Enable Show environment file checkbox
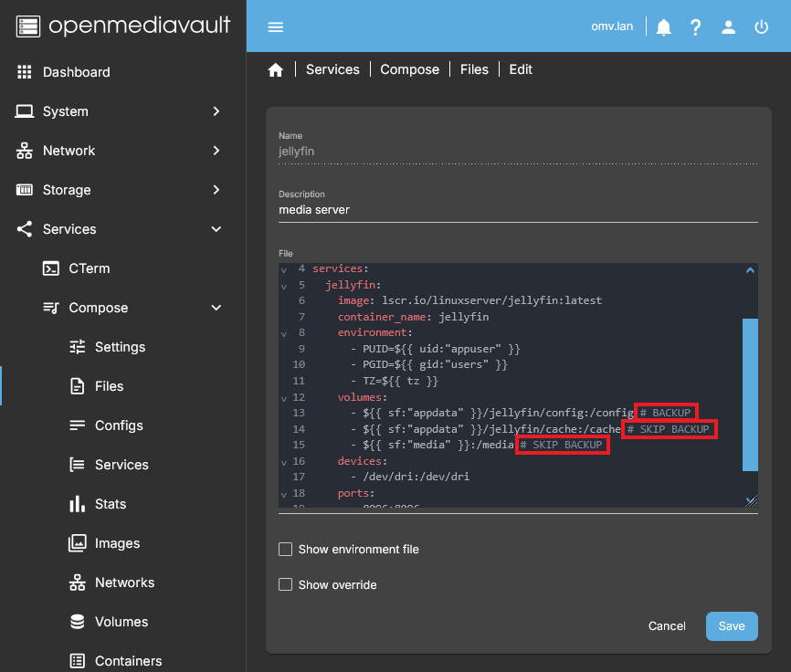The width and height of the screenshot is (791, 672). (x=286, y=550)
